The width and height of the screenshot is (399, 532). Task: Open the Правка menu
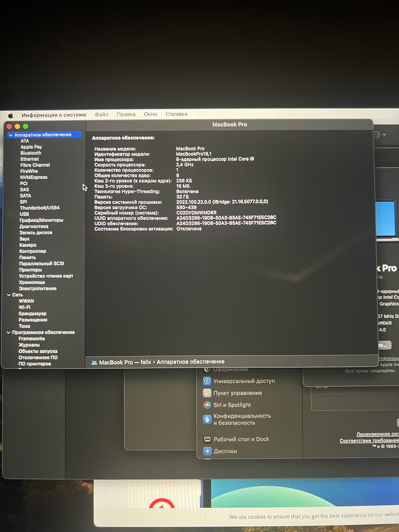(x=126, y=114)
